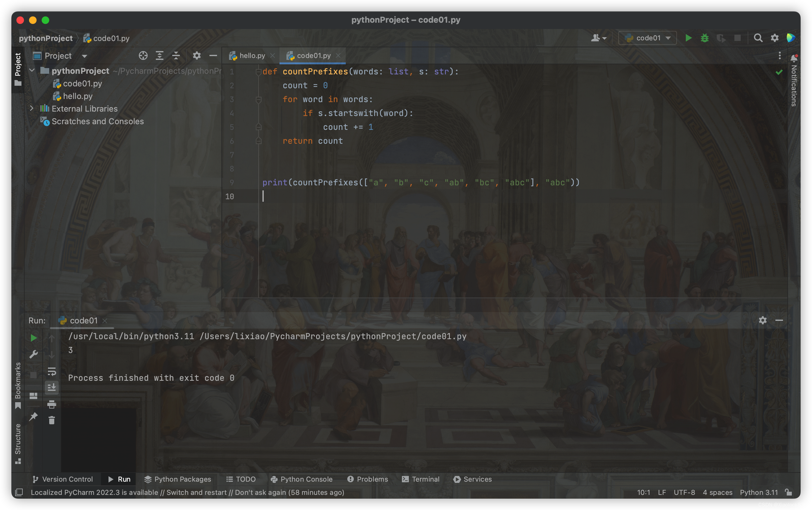The width and height of the screenshot is (812, 510).
Task: Open TODO tool tab
Action: [241, 479]
